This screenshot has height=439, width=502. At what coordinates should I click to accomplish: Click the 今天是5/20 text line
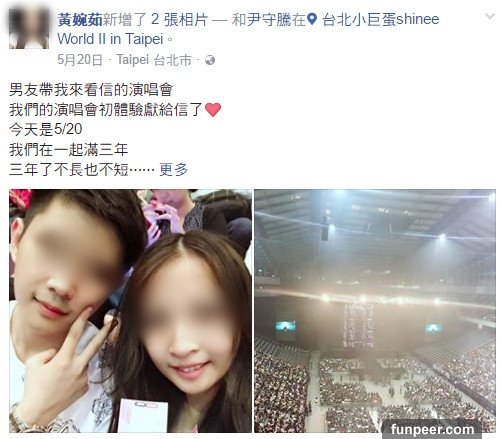point(46,129)
